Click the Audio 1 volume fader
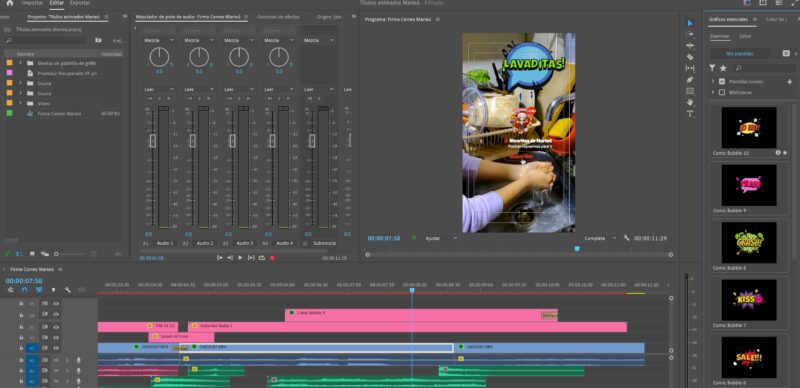The image size is (800, 388). (153, 140)
